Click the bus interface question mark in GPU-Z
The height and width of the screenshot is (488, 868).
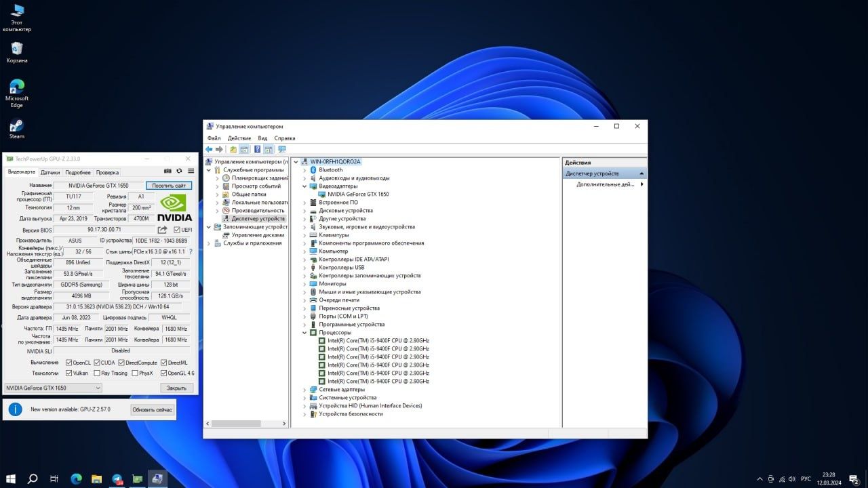click(x=191, y=251)
